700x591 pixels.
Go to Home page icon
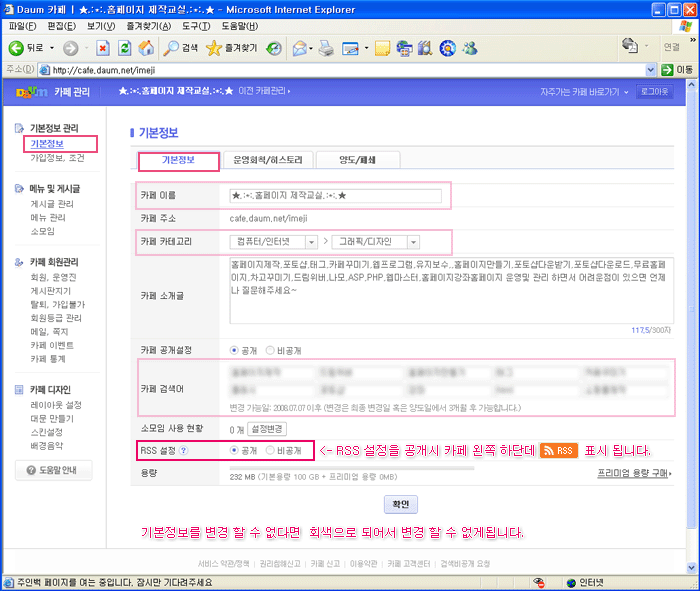146,47
